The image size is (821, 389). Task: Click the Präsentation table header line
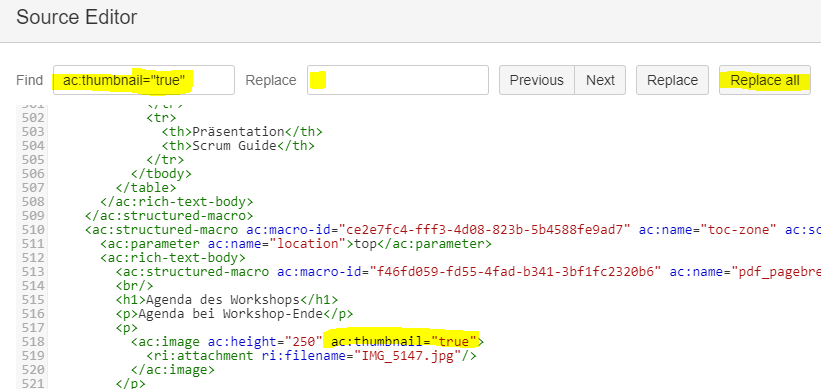(242, 131)
